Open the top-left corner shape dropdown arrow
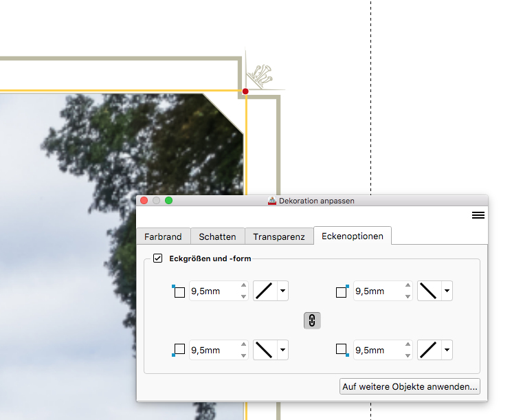This screenshot has height=420, width=512. tap(282, 291)
